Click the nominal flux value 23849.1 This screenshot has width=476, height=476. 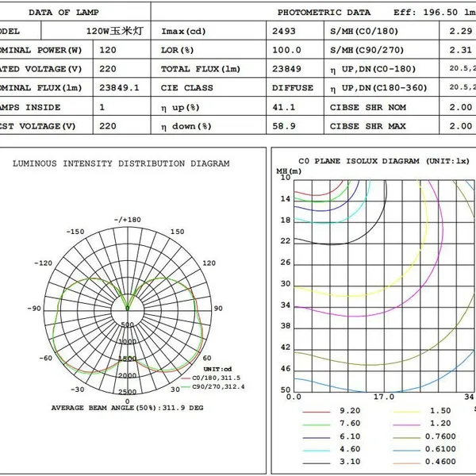point(119,88)
